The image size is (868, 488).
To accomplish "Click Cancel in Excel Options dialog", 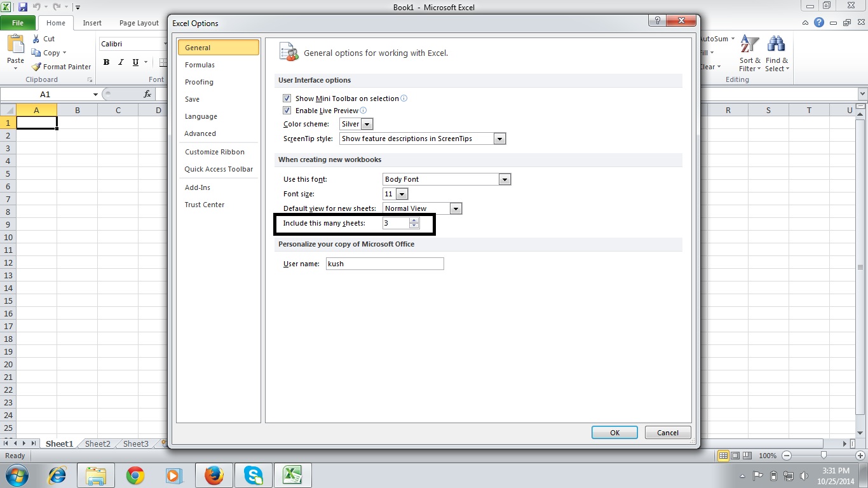I will (668, 433).
